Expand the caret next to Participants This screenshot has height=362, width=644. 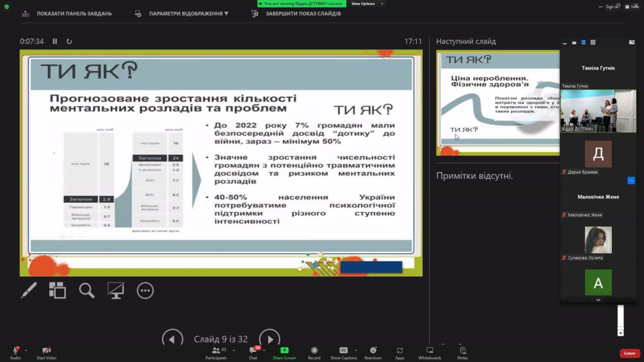coord(234,350)
